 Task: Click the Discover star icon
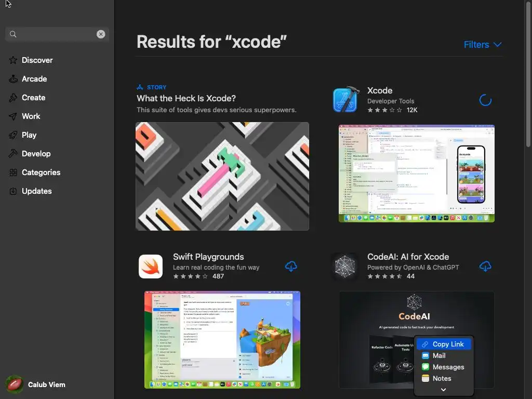[x=13, y=60]
